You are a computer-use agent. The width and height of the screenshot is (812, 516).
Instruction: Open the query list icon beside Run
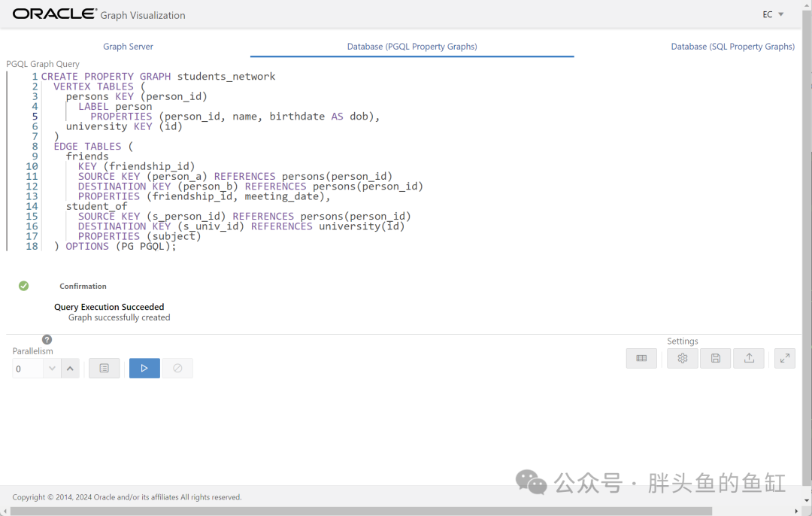(104, 369)
